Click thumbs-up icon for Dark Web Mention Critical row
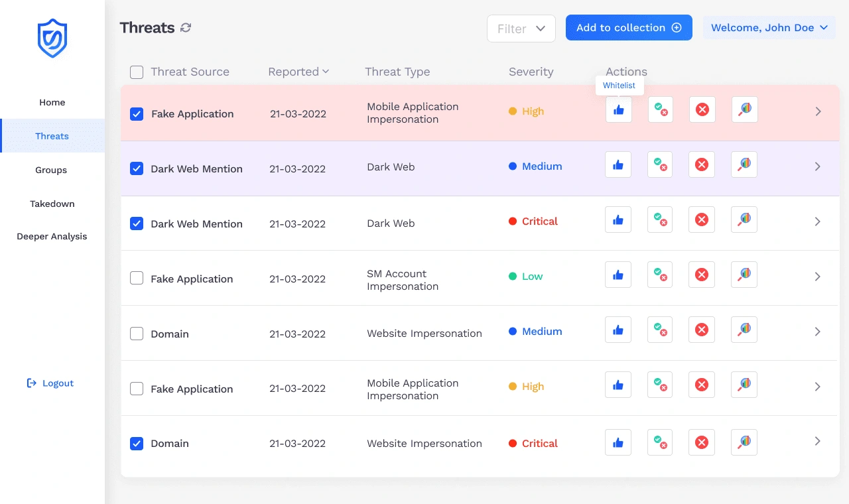The image size is (849, 504). [x=618, y=220]
